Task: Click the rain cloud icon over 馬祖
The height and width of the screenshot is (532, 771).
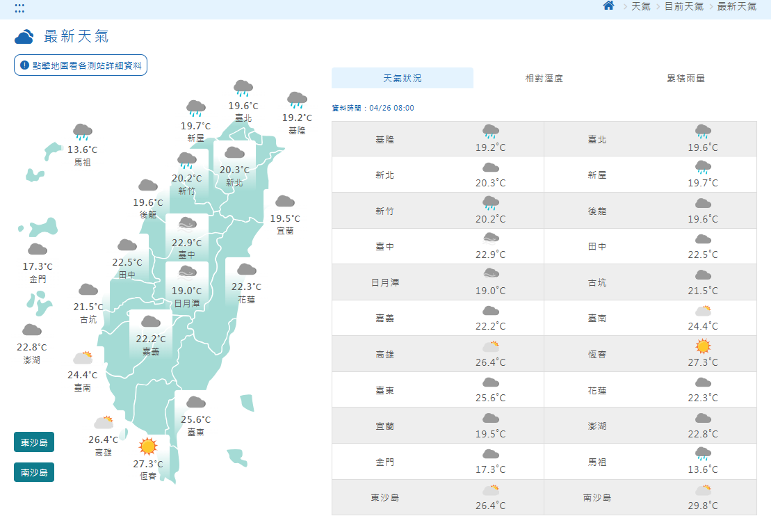Action: [x=83, y=131]
